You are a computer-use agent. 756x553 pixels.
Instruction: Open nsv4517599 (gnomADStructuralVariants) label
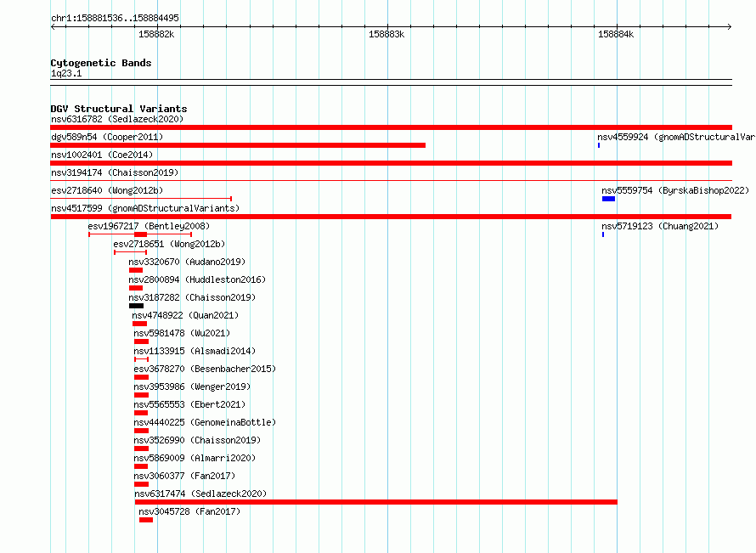tap(145, 208)
